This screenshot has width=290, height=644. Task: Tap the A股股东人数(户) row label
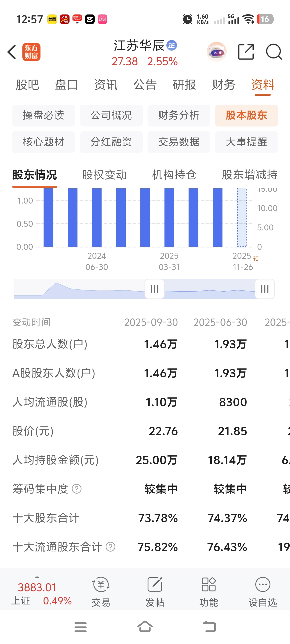54,373
